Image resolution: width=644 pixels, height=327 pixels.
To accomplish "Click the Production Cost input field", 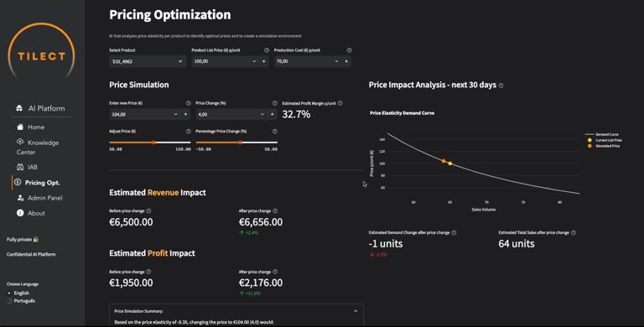I will coord(303,61).
